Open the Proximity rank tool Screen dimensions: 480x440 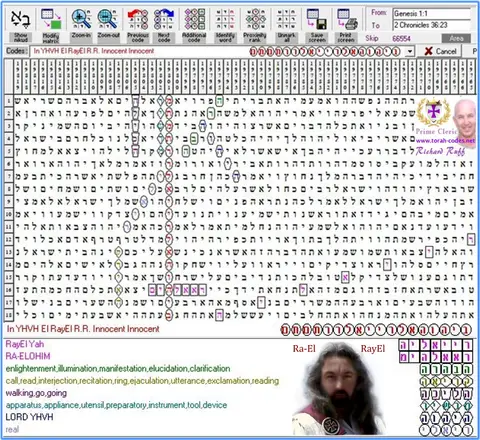pyautogui.click(x=255, y=19)
